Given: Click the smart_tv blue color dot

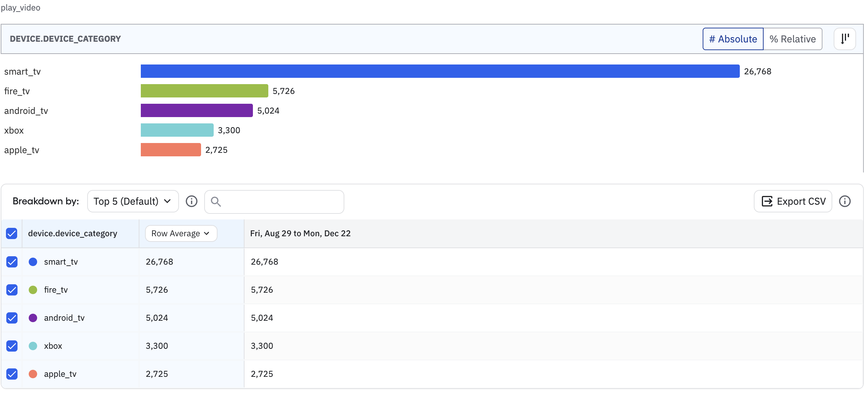Looking at the screenshot, I should tap(33, 262).
